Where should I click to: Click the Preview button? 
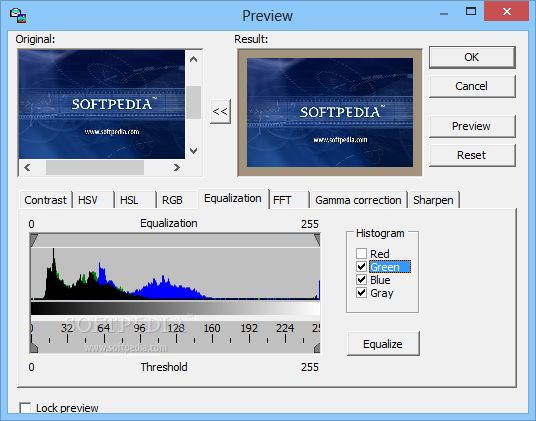[x=472, y=126]
